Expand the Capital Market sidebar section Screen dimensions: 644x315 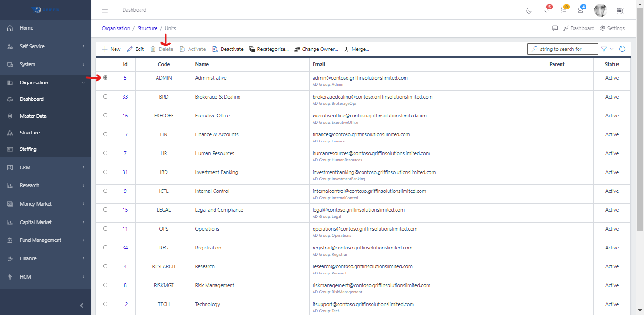coord(45,222)
